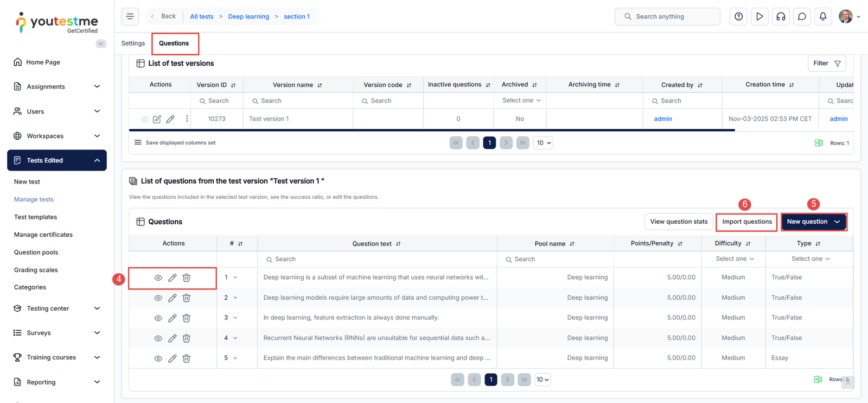Screen dimensions: 868x403
Task: Click the Import questions button
Action: [746, 222]
